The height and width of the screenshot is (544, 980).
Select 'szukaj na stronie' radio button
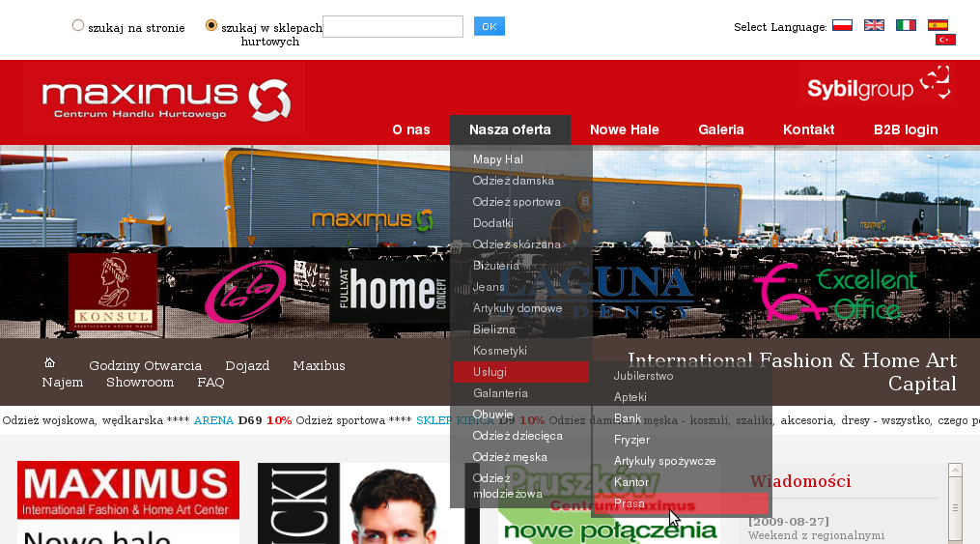click(x=78, y=26)
